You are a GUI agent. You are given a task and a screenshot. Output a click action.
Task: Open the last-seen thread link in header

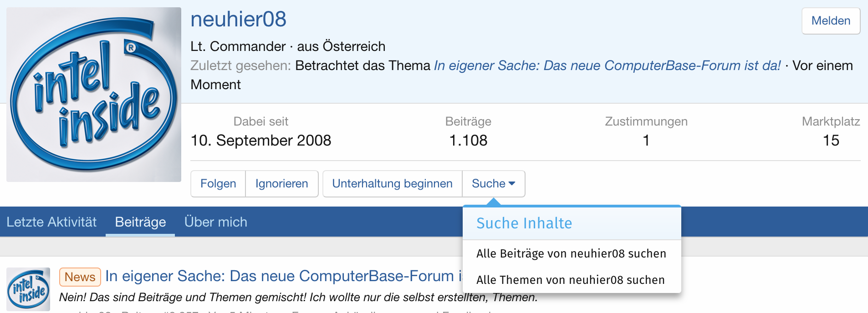[607, 66]
